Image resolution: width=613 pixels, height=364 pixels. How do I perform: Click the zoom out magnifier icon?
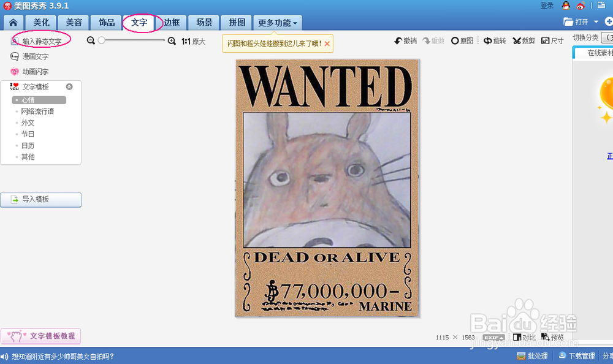click(x=91, y=40)
